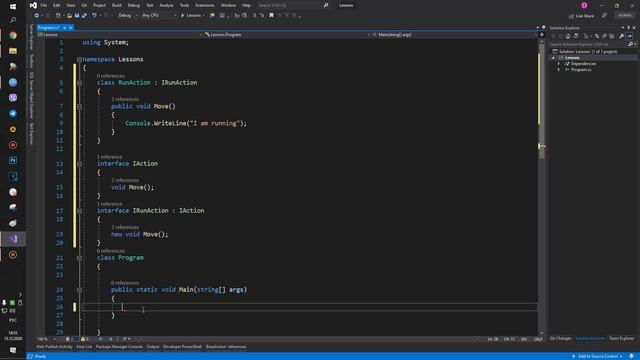The image size is (640, 360).
Task: Toggle pin on the Program.cs tab
Action: pos(65,28)
